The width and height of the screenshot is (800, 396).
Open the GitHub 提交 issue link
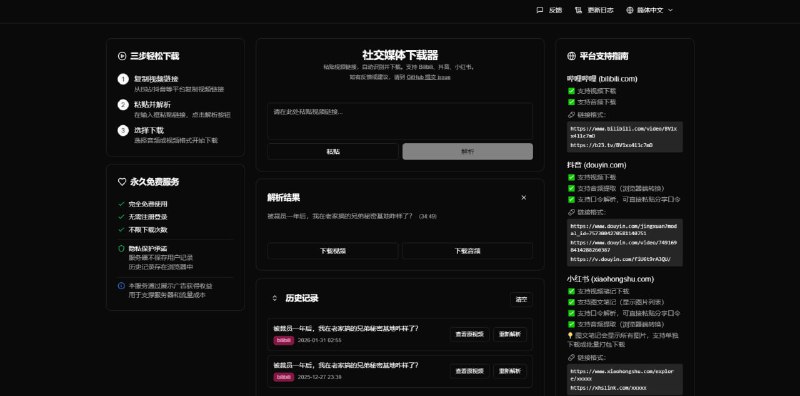[429, 78]
